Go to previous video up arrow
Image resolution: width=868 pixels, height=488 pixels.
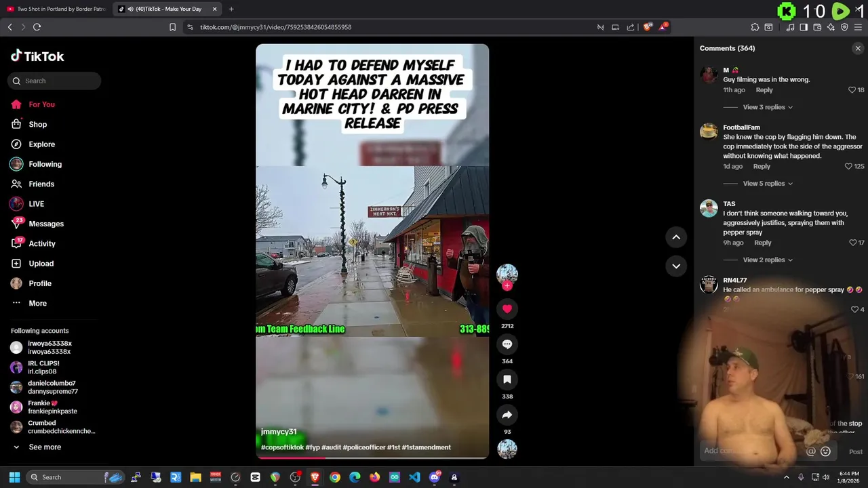pos(676,237)
